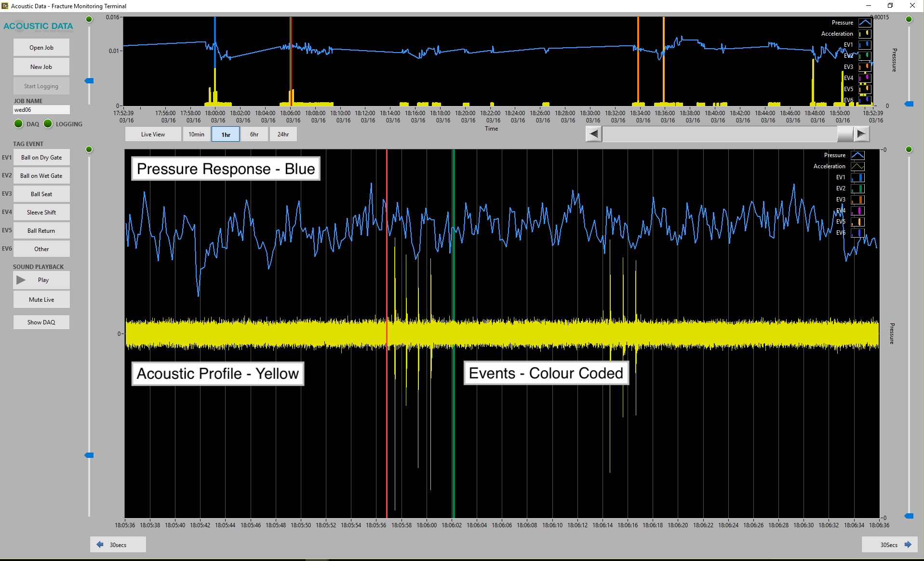Click the green indicator above the Pressure slider
The height and width of the screenshot is (561, 924).
click(909, 19)
